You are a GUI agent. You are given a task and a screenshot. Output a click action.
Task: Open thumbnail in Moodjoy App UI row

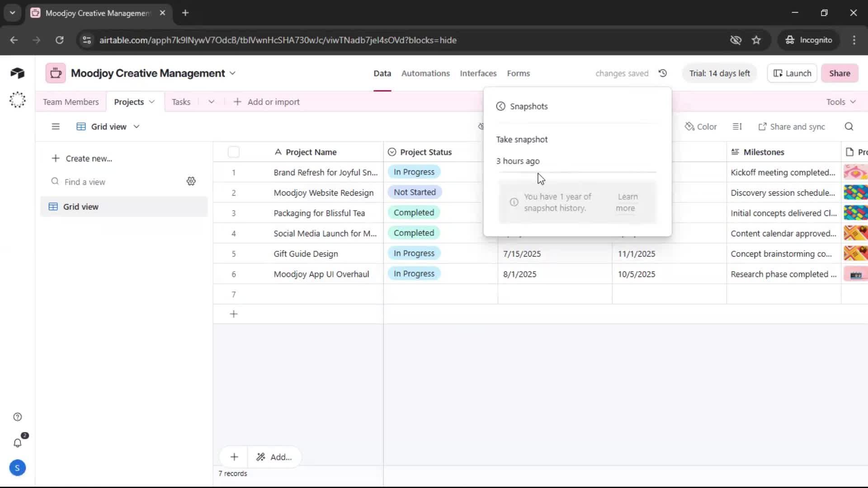click(x=855, y=274)
